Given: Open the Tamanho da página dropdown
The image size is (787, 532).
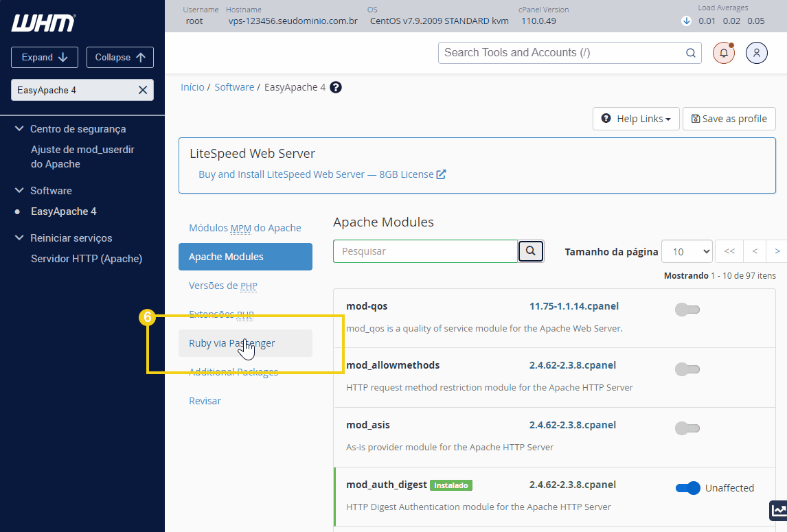Looking at the screenshot, I should (687, 251).
